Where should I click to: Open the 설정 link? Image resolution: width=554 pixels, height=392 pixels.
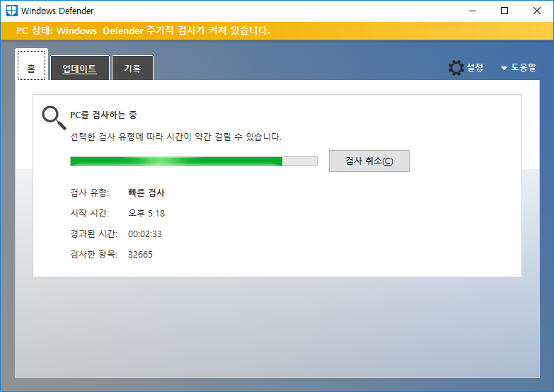tap(475, 67)
